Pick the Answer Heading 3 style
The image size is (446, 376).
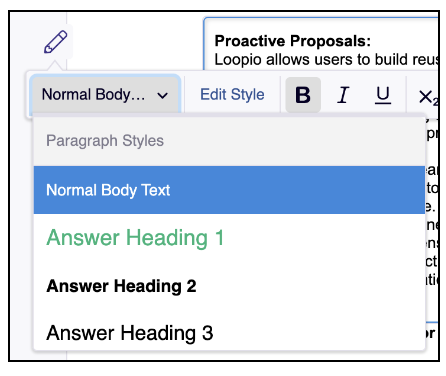(x=229, y=333)
